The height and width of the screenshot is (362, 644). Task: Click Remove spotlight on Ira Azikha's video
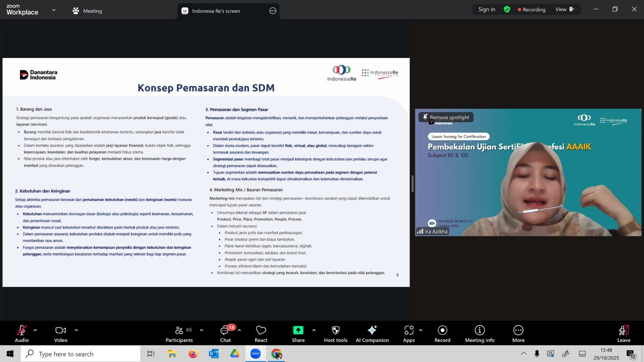[446, 117]
